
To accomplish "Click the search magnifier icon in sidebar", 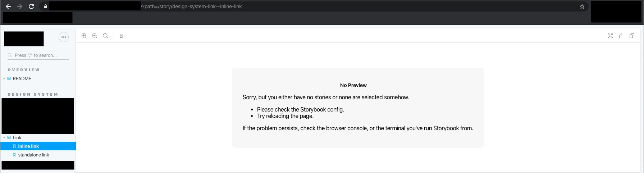I will (x=10, y=55).
